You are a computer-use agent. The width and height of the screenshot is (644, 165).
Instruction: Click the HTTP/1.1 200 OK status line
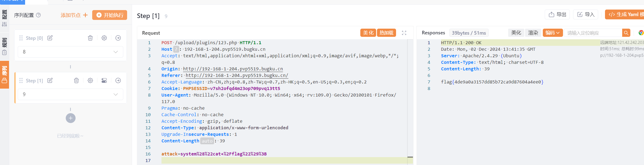coord(461,43)
